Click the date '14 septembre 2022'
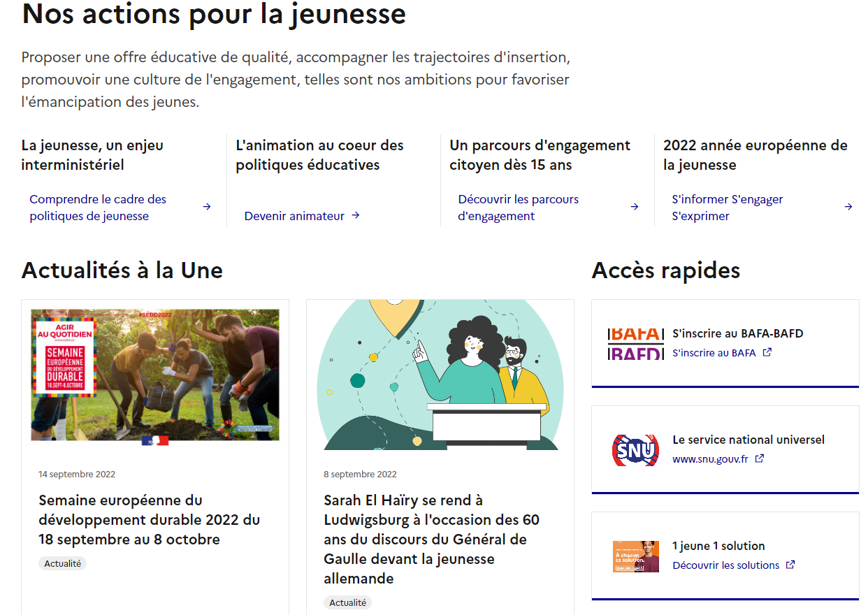 [77, 474]
